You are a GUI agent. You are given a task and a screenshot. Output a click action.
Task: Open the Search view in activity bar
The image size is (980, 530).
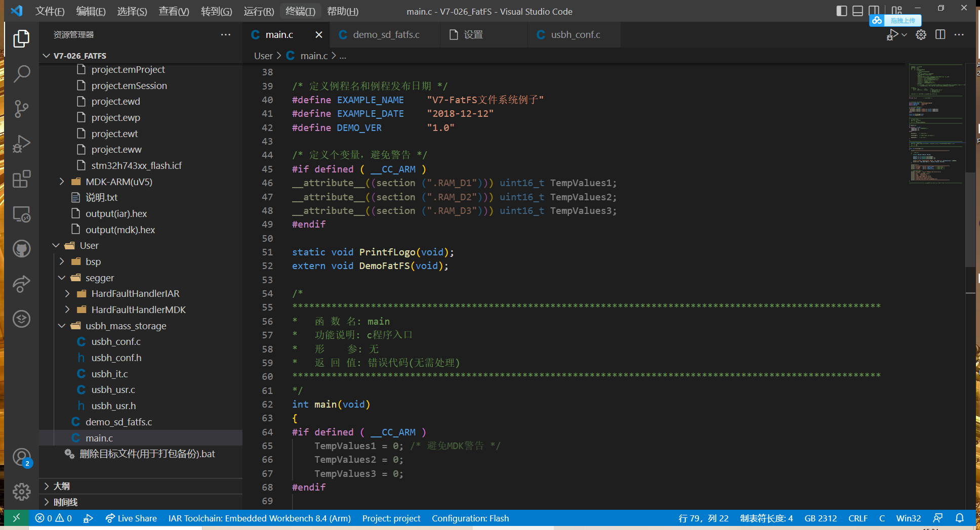click(x=21, y=74)
